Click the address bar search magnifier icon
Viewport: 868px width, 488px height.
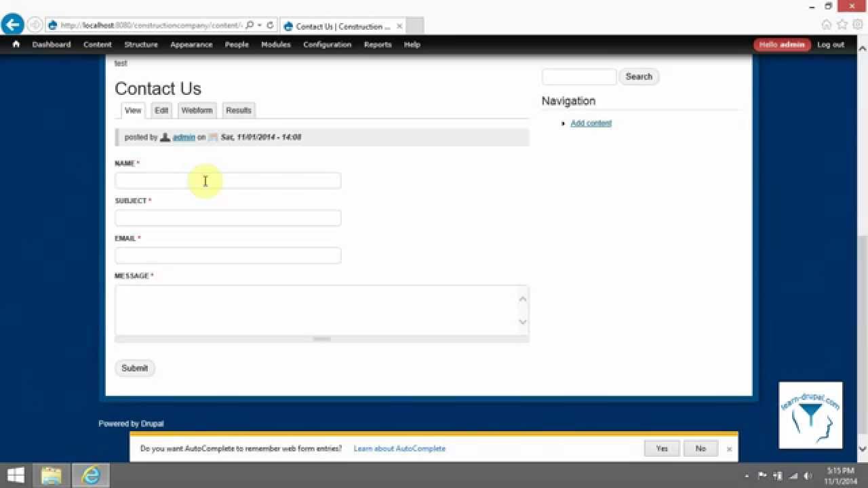point(250,25)
